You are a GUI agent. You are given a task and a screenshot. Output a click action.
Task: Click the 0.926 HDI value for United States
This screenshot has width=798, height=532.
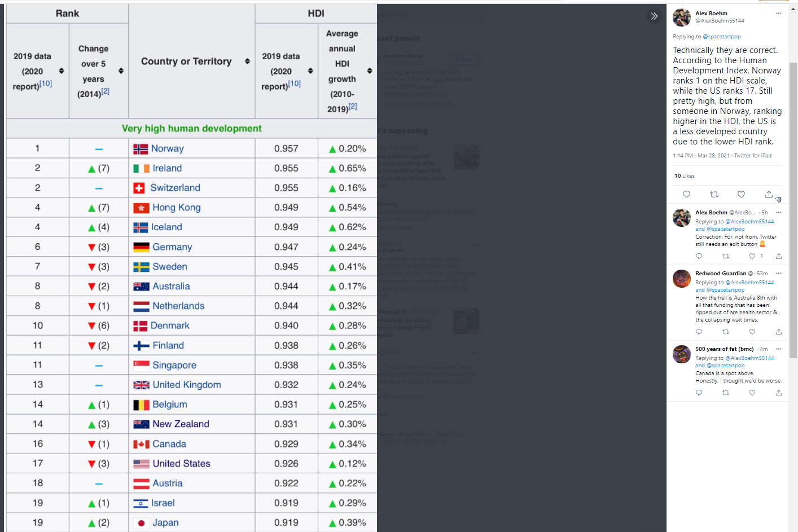[x=286, y=464]
